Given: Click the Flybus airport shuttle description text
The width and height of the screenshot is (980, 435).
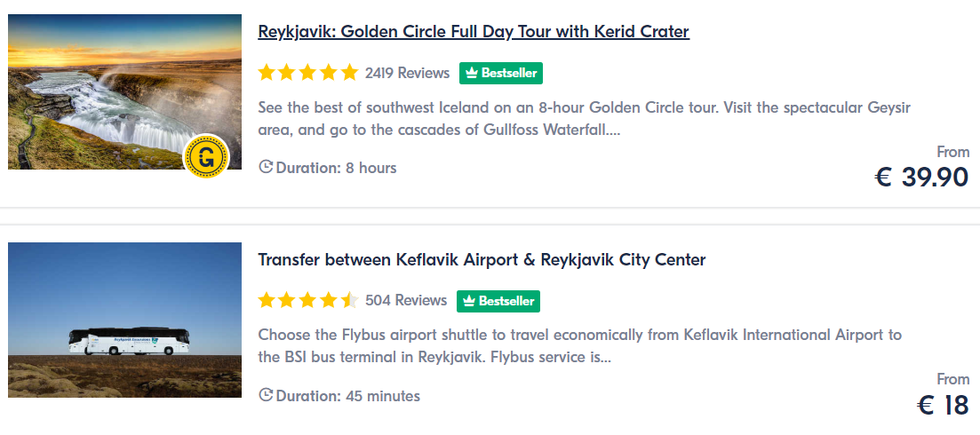Looking at the screenshot, I should click(580, 346).
